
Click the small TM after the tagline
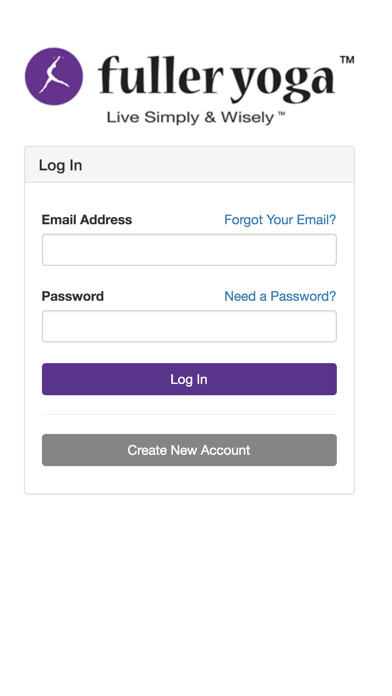(x=281, y=114)
